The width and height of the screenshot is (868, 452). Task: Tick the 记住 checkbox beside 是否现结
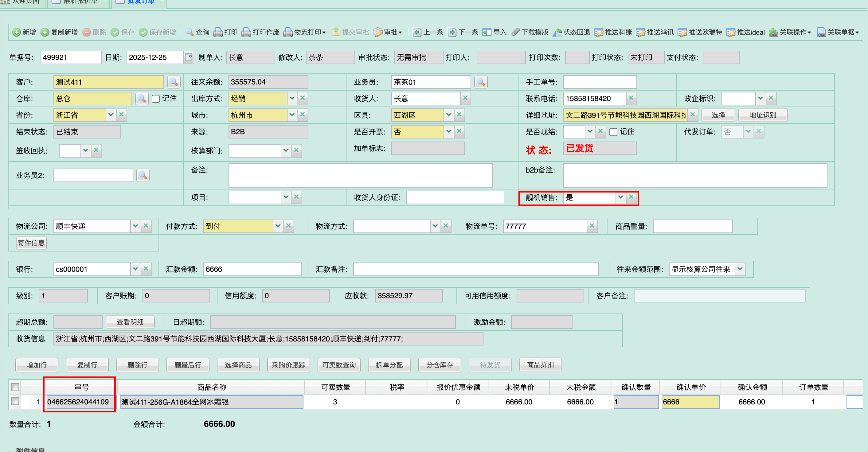613,132
